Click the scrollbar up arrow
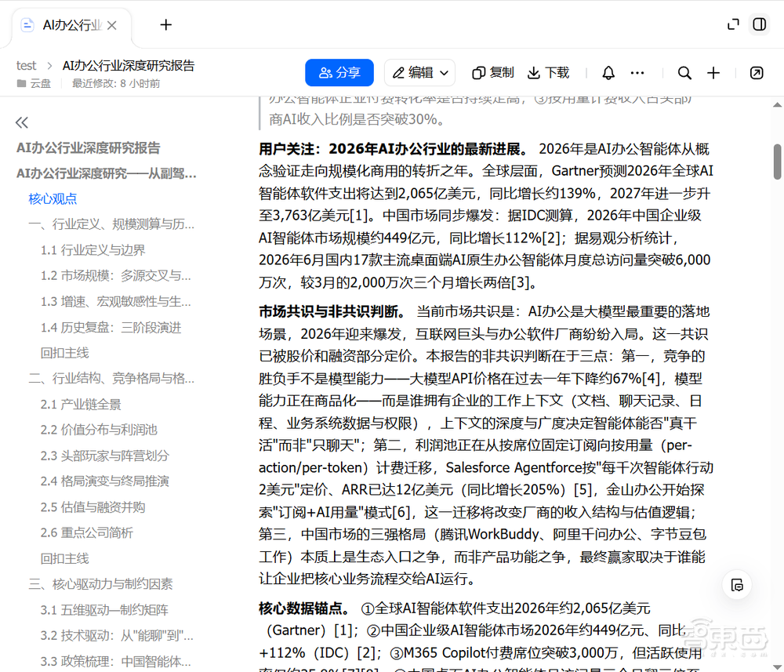Image resolution: width=784 pixels, height=672 pixels. 777,105
